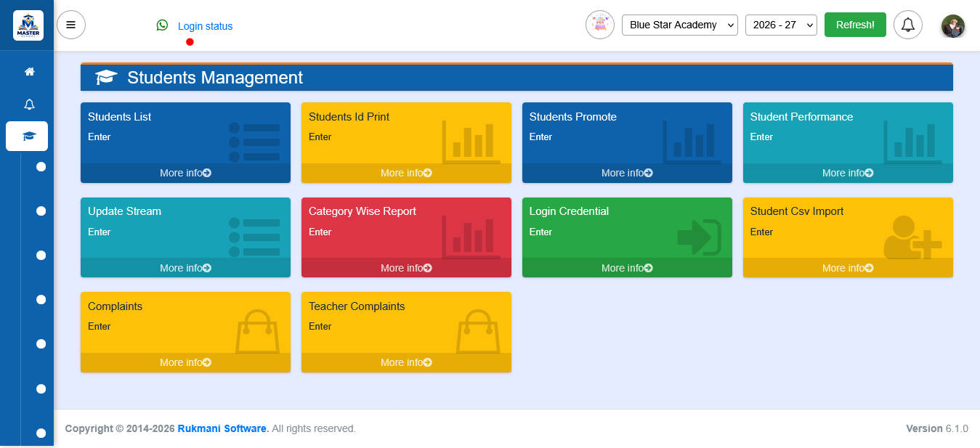The image size is (980, 448).
Task: Open Update Stream card title
Action: 125,211
